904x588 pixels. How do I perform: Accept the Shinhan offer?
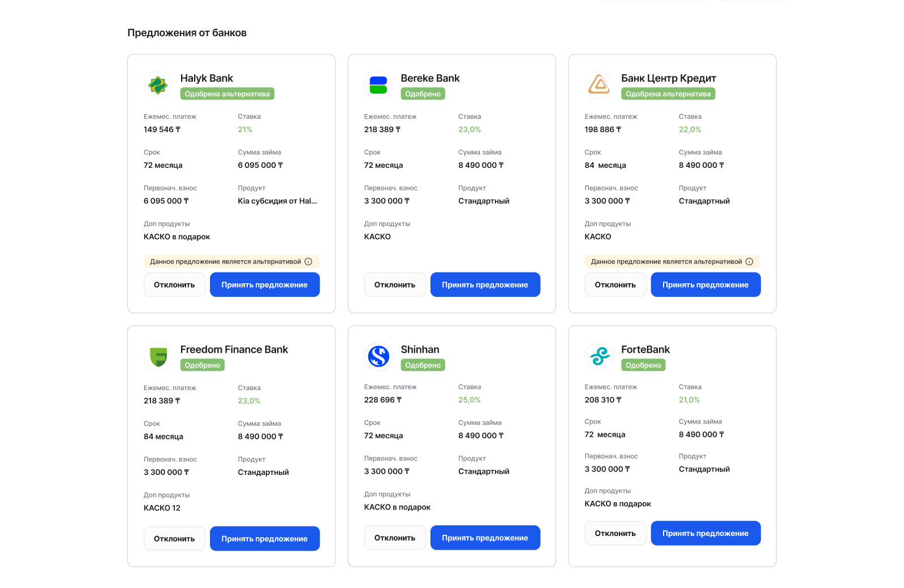[485, 538]
